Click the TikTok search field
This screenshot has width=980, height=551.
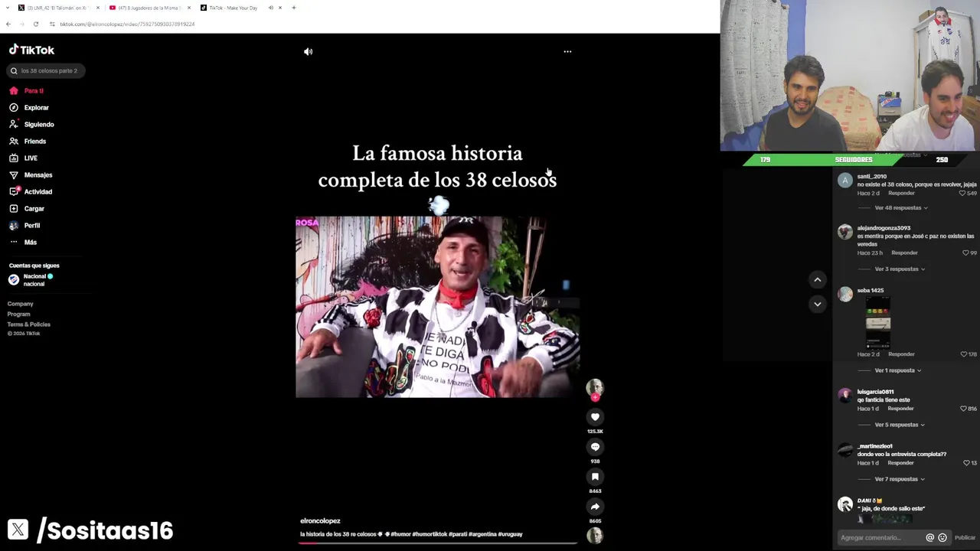pos(46,70)
